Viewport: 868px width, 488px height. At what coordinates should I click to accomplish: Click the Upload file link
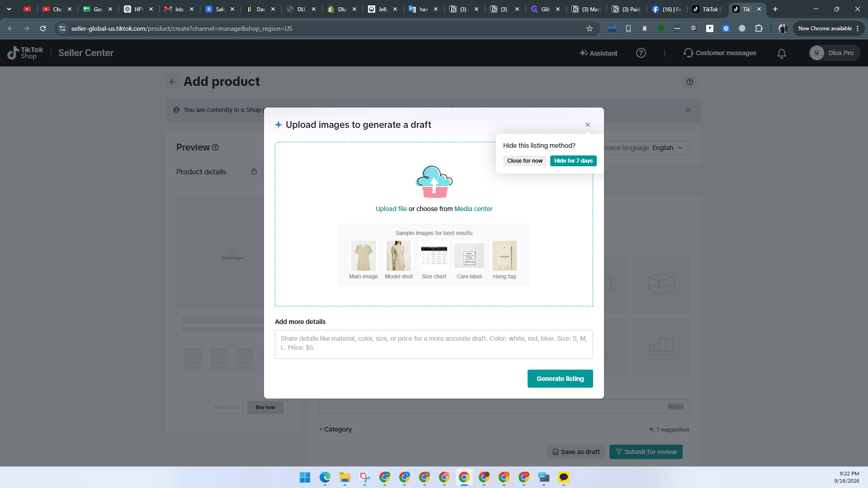point(391,209)
